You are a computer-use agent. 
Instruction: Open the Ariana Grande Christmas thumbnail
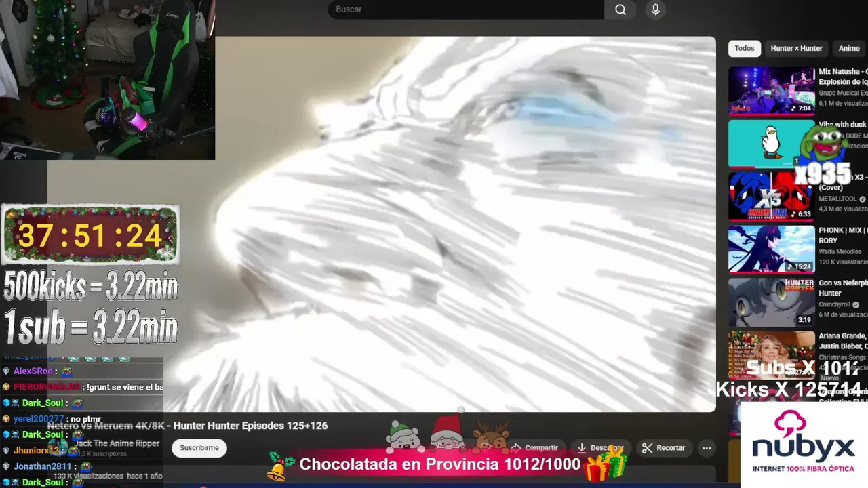pyautogui.click(x=771, y=354)
